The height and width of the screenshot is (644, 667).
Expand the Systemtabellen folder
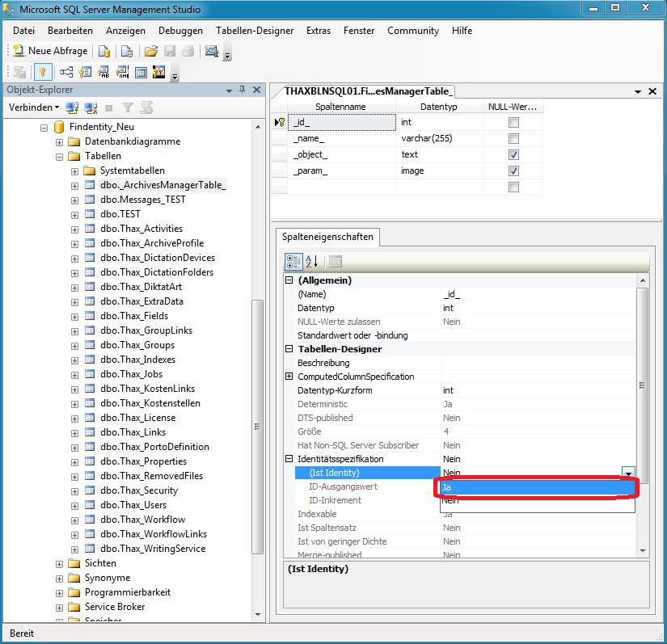click(74, 171)
